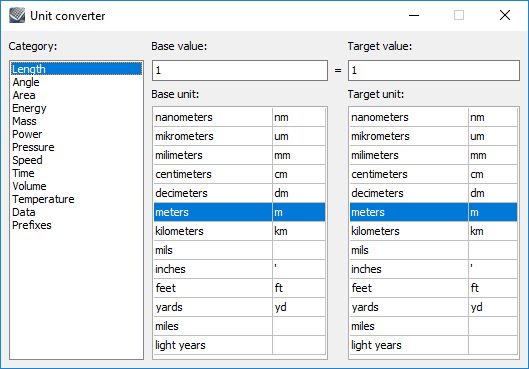The image size is (529, 369).
Task: Click the dm symbol cell in Base unit
Action: coord(299,193)
